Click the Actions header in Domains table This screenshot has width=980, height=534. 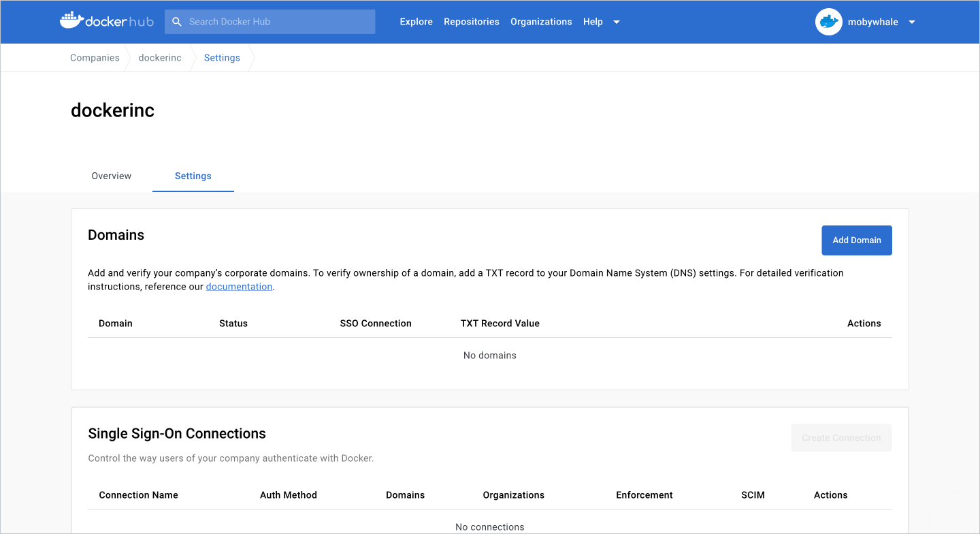pyautogui.click(x=864, y=324)
